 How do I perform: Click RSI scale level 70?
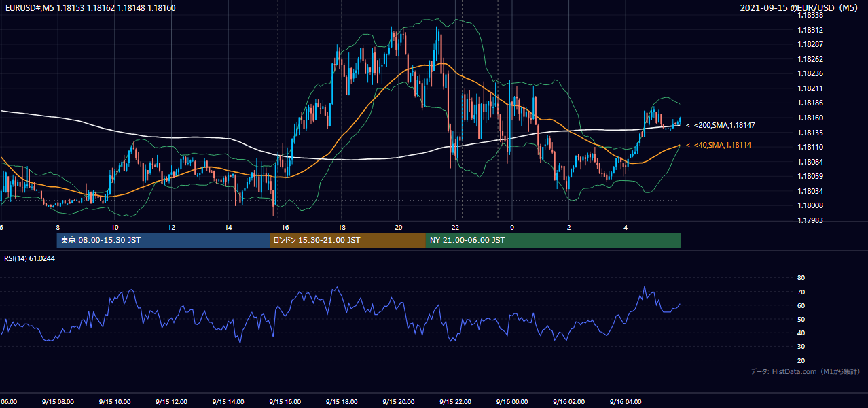click(x=801, y=292)
